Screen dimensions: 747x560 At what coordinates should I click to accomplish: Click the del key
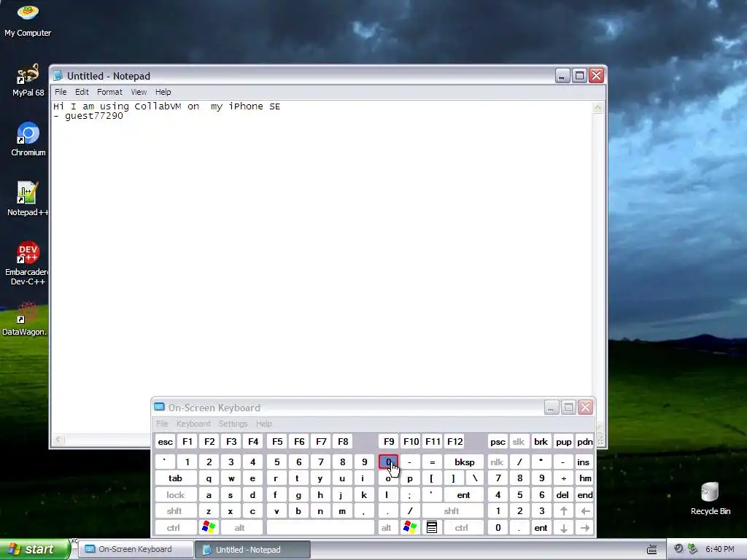click(x=562, y=495)
